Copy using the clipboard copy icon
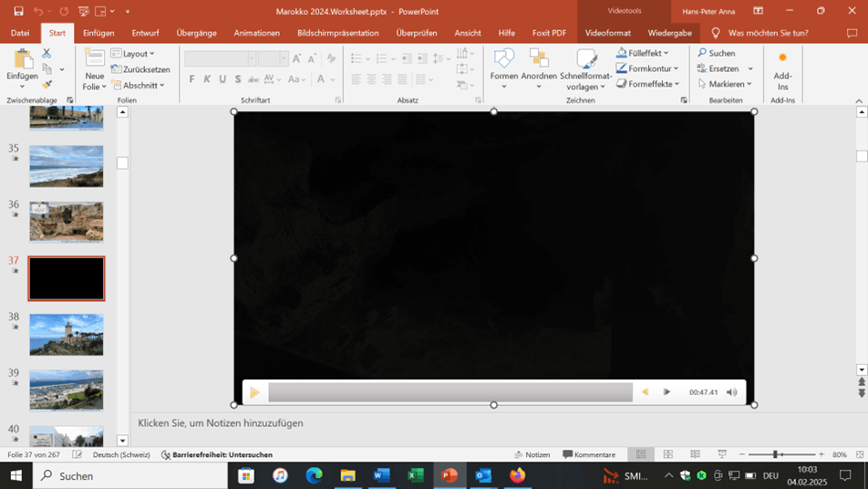Image resolution: width=868 pixels, height=489 pixels. coord(47,69)
